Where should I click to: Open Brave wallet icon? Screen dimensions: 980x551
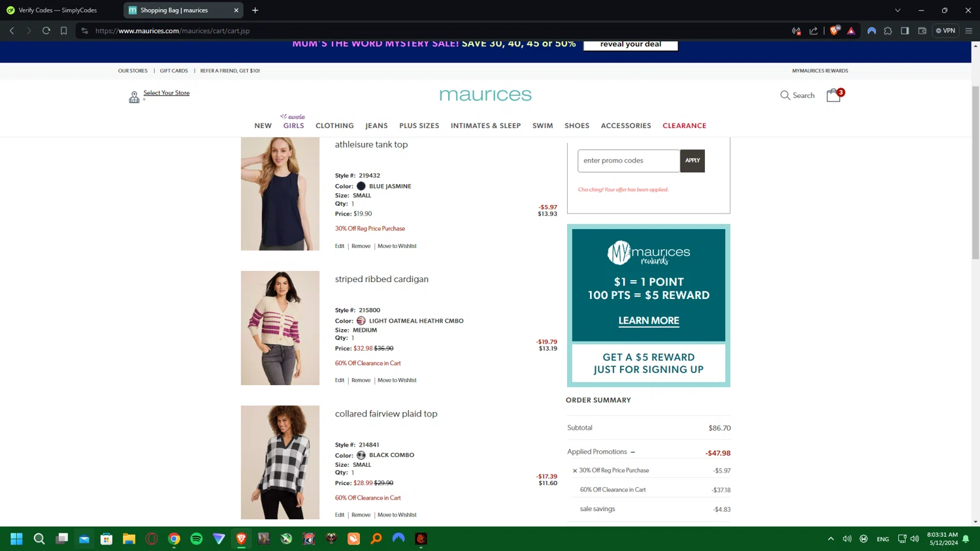point(922,31)
